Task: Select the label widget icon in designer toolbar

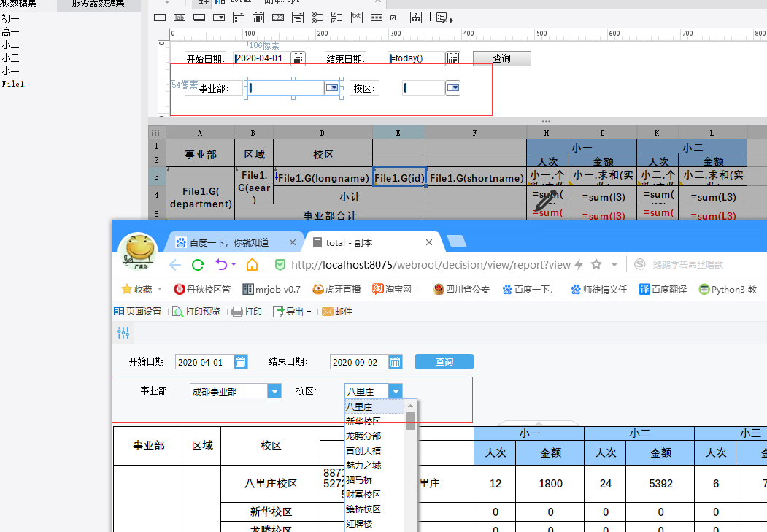Action: pyautogui.click(x=180, y=18)
